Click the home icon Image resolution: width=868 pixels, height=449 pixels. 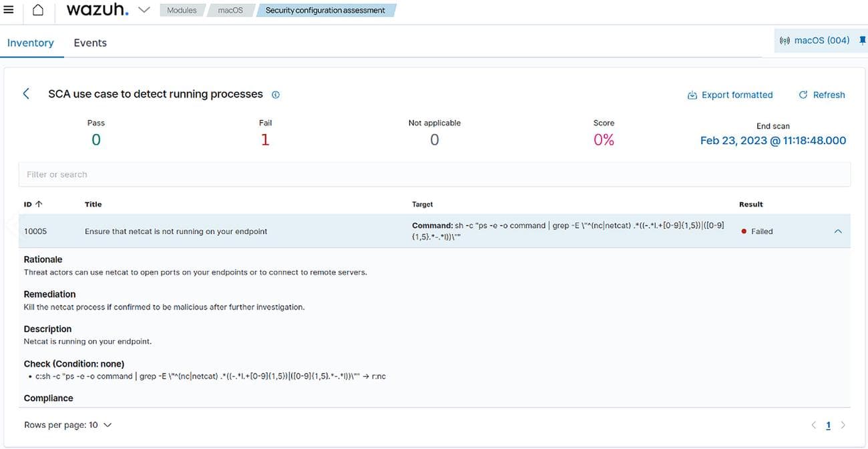38,10
